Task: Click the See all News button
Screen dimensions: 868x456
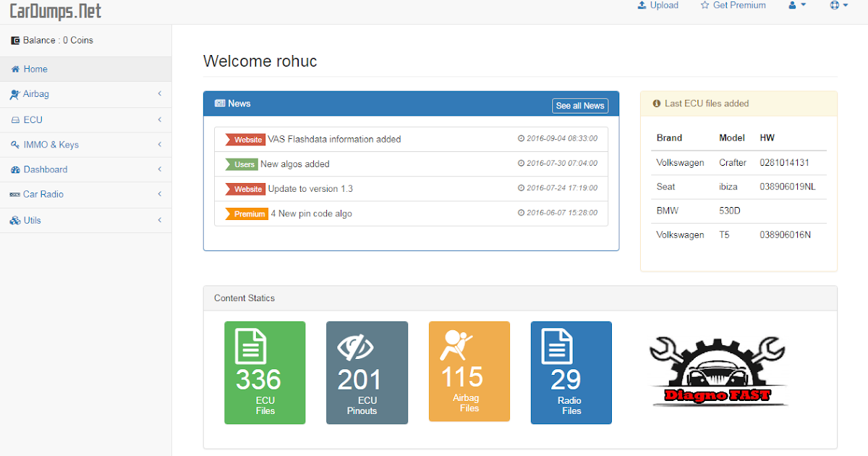Action: click(x=580, y=106)
